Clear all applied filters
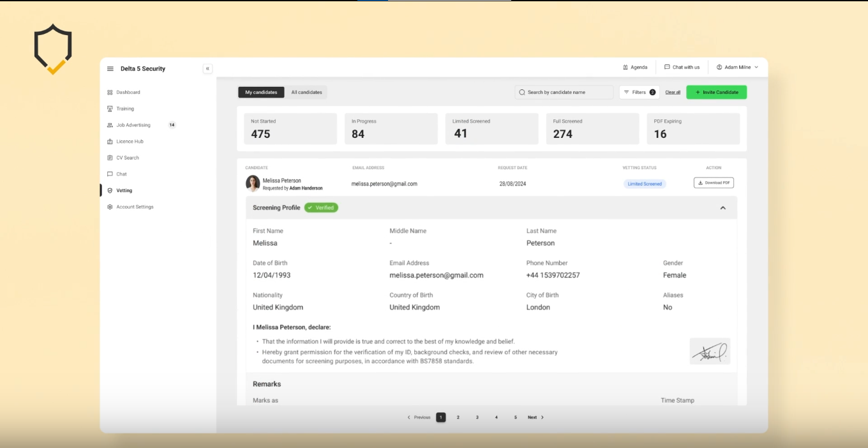The width and height of the screenshot is (868, 448). point(673,92)
